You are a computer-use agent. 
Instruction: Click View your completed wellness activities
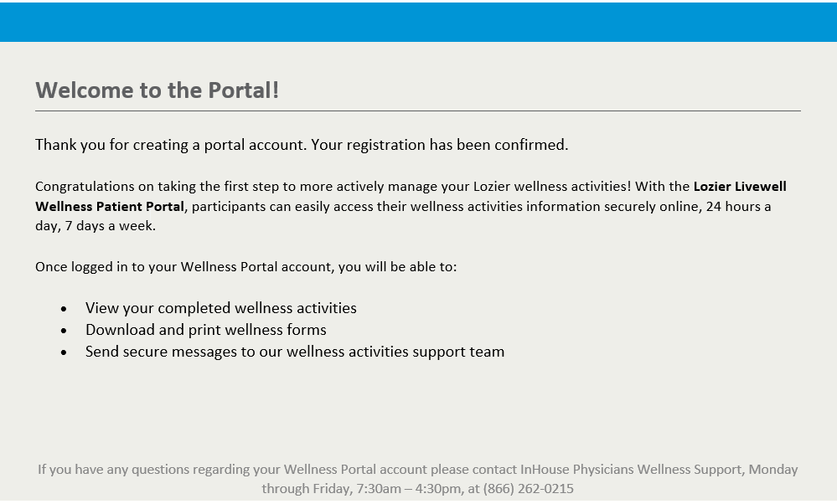221,308
